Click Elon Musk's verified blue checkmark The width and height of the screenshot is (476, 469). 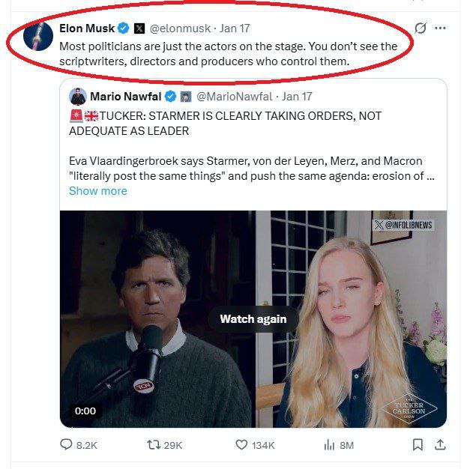[124, 28]
